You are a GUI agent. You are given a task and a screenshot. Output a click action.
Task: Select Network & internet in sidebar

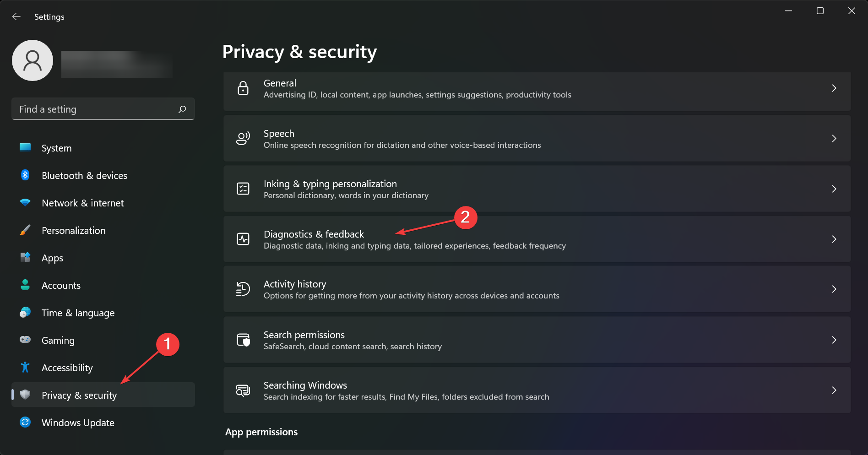pyautogui.click(x=82, y=203)
